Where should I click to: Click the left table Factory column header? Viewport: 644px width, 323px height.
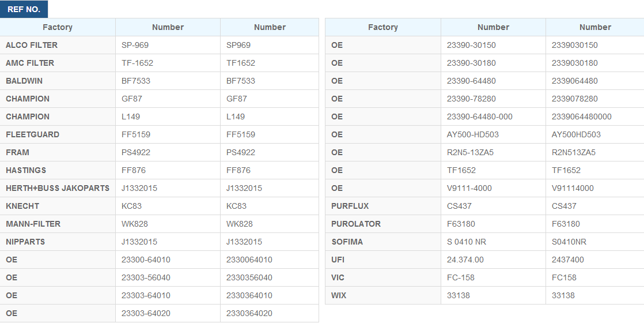coord(58,27)
